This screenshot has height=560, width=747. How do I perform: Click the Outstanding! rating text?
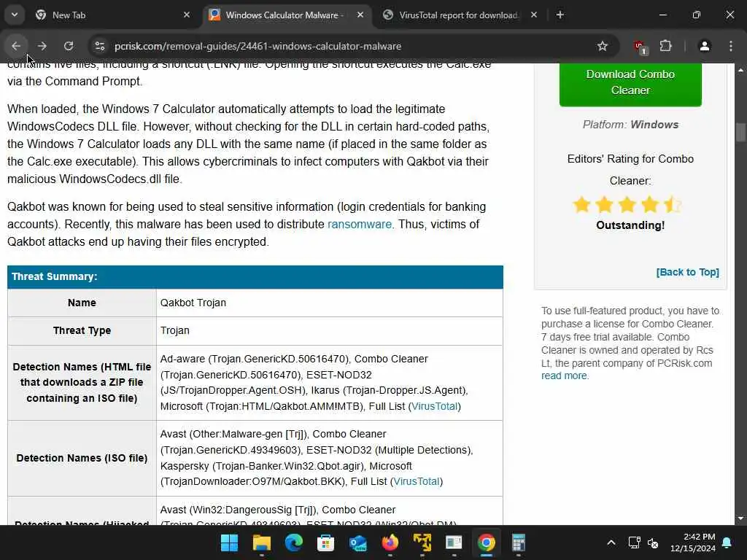tap(630, 225)
